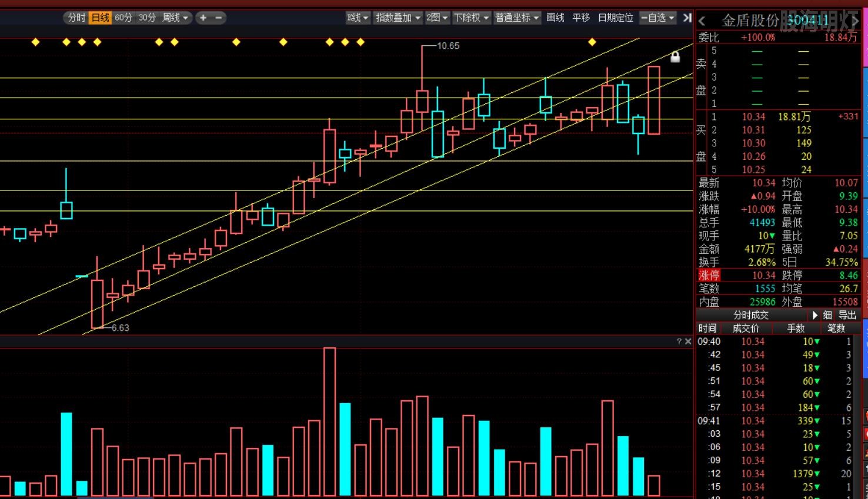868x499 pixels.
Task: Click the first yellow diamond event marker
Action: [x=35, y=42]
